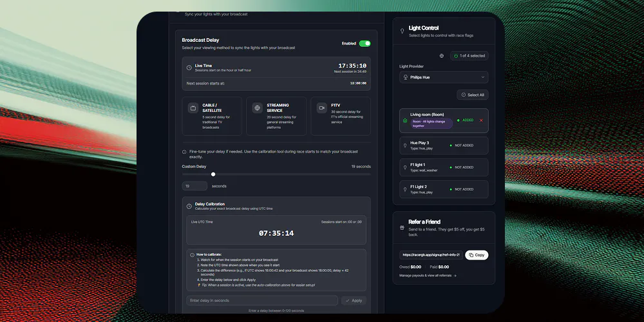Click the Live UTC Time readout 07:35:14
The height and width of the screenshot is (322, 644).
[276, 233]
